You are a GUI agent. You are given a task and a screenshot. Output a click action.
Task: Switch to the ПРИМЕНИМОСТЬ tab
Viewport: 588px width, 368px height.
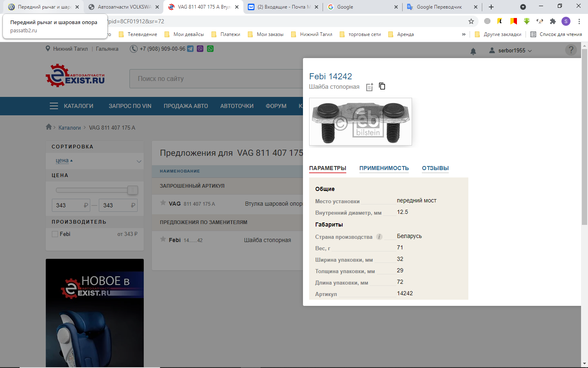[384, 168]
